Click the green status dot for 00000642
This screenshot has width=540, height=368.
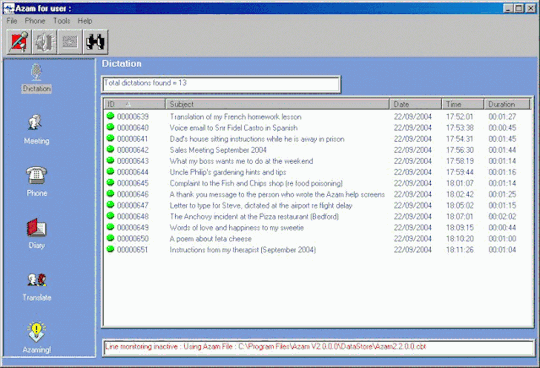click(110, 149)
